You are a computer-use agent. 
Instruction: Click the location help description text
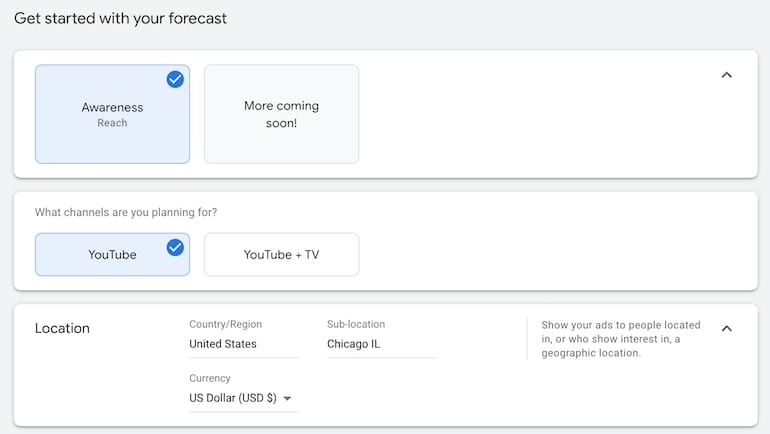pyautogui.click(x=621, y=339)
